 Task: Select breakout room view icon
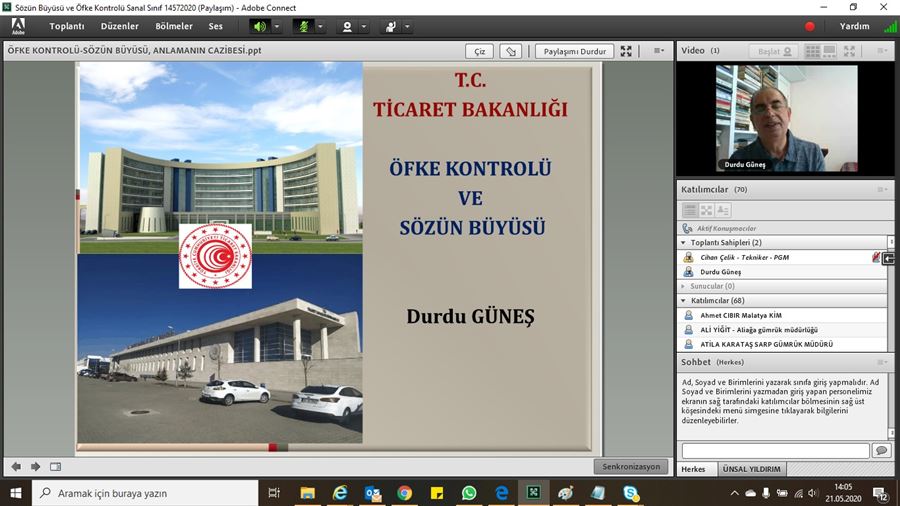pyautogui.click(x=707, y=210)
